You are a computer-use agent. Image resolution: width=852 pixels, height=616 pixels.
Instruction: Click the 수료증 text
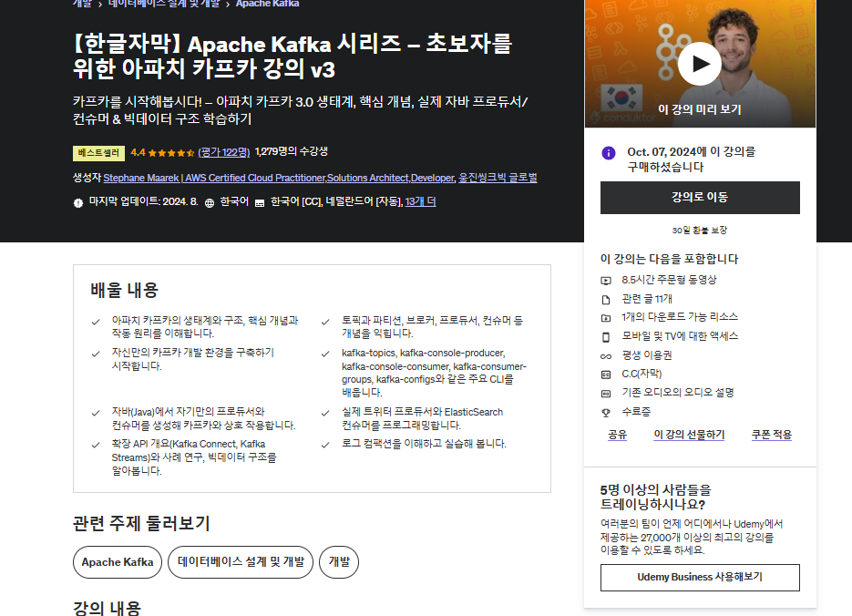coord(636,412)
